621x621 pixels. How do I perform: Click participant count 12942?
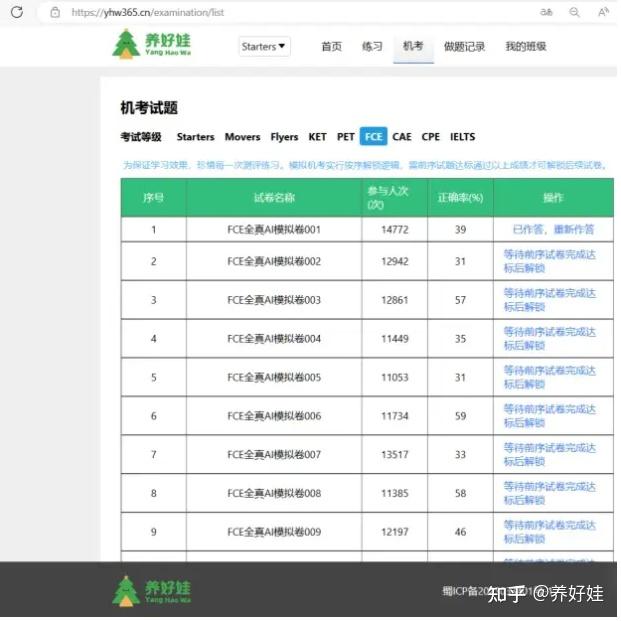tap(394, 261)
